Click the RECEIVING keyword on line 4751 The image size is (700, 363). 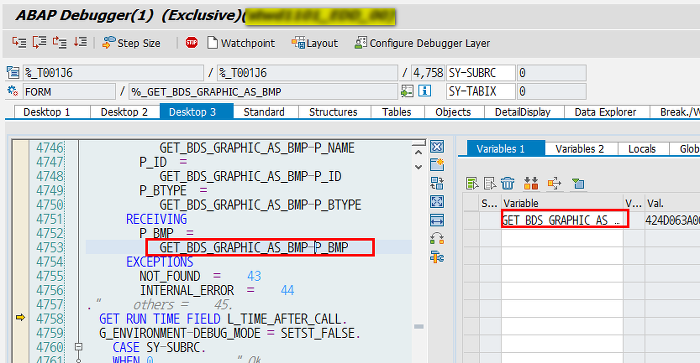(156, 219)
